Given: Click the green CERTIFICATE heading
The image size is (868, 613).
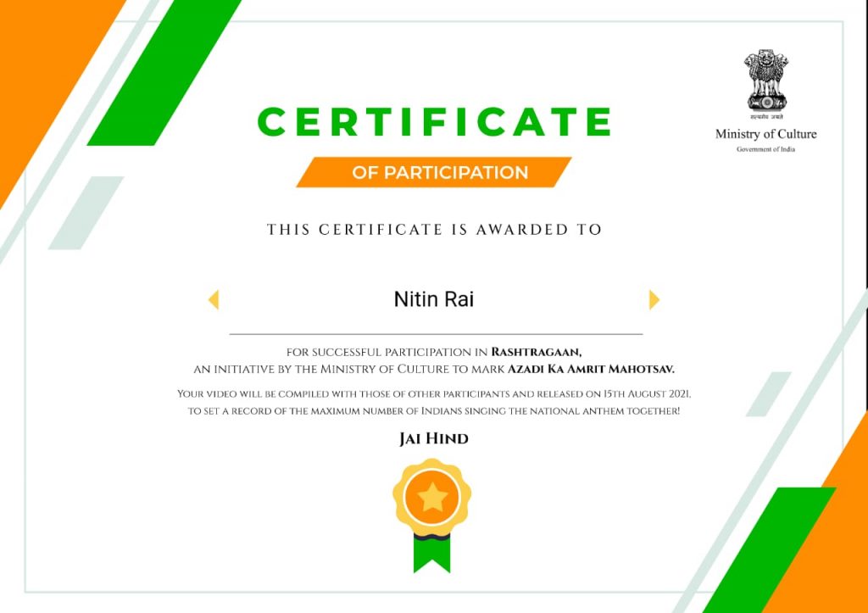Looking at the screenshot, I should tap(435, 121).
